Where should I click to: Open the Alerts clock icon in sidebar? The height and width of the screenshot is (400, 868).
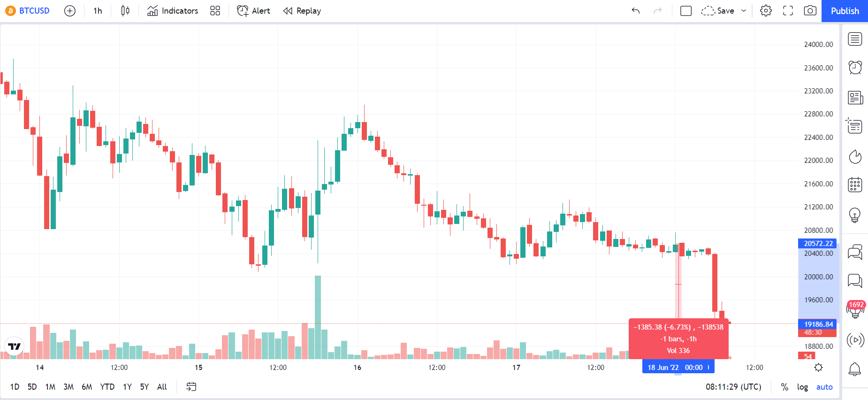[855, 68]
